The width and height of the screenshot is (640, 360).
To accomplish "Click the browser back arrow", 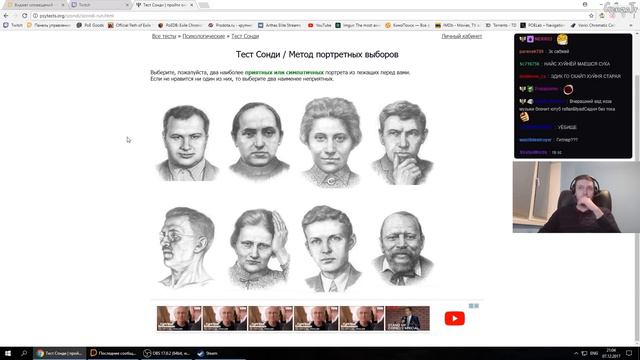I will pos(6,16).
